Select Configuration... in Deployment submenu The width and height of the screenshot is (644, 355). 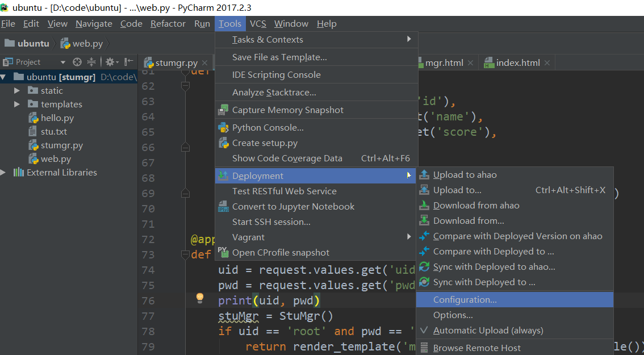click(x=515, y=299)
